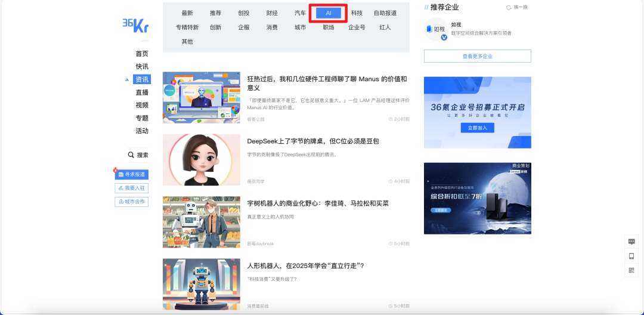Select the 其他 category tab
Viewport: 644px width, 315px height.
187,42
